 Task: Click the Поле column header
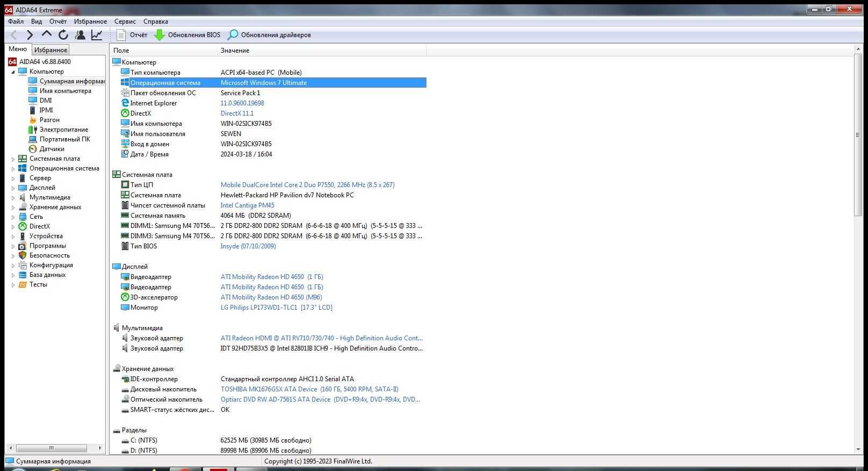pyautogui.click(x=163, y=51)
